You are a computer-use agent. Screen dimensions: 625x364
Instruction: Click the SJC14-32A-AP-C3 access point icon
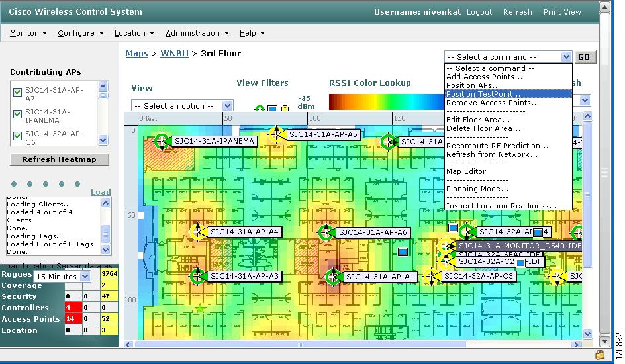pyautogui.click(x=431, y=276)
